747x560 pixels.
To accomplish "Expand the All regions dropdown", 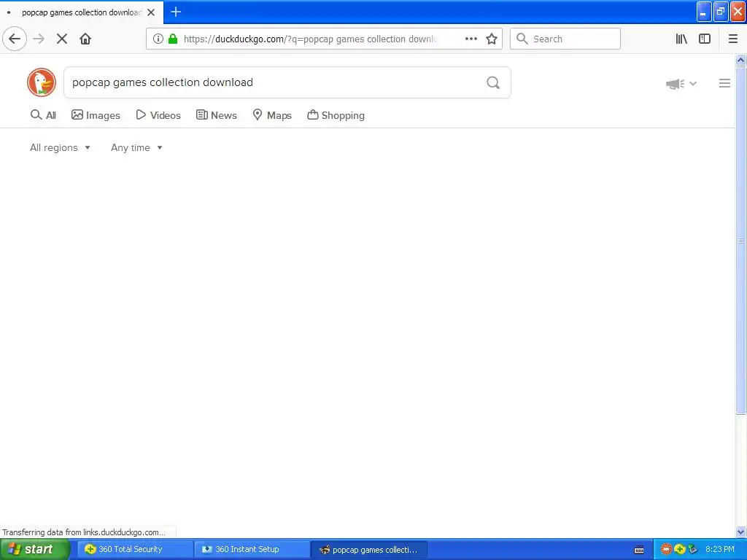I will point(60,147).
